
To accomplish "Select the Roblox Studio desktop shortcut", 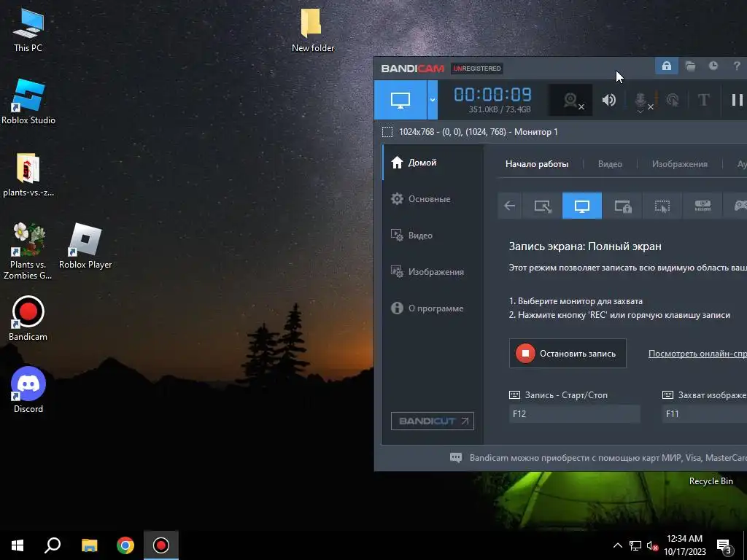I will [28, 102].
